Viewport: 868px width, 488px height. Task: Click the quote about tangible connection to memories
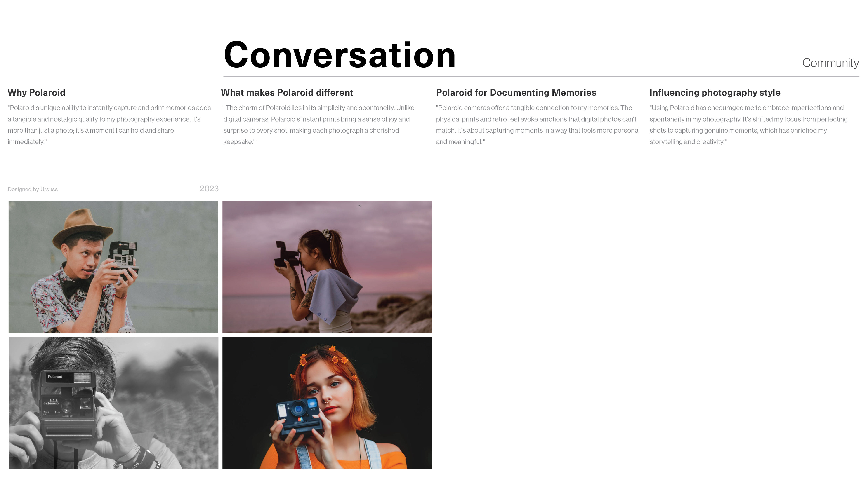[538, 125]
